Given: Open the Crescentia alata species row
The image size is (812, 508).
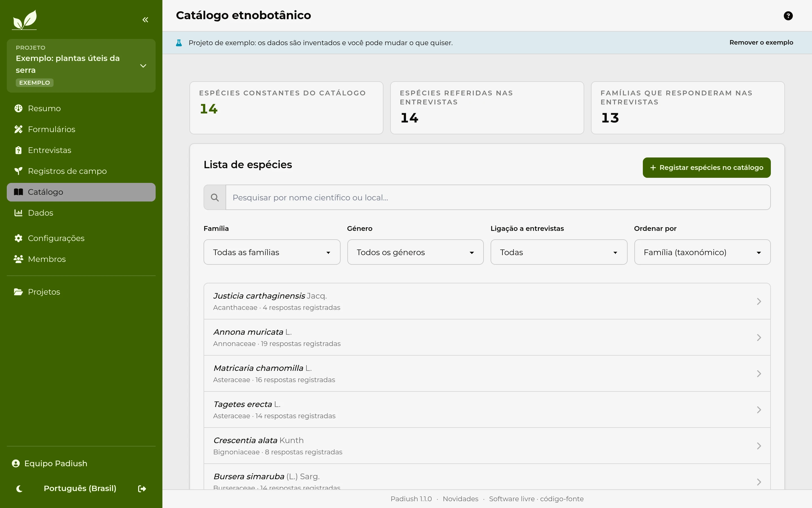Looking at the screenshot, I should pos(487,446).
